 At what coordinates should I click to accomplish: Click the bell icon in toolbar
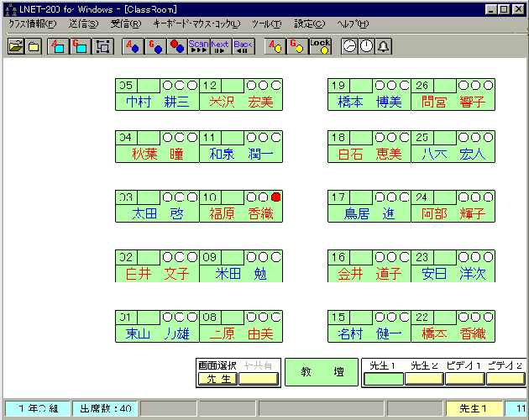384,46
